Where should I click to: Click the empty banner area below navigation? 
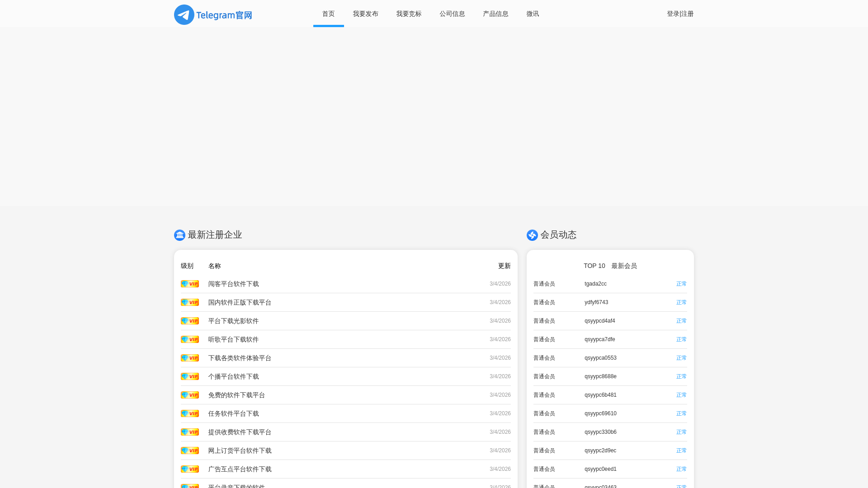(434, 117)
